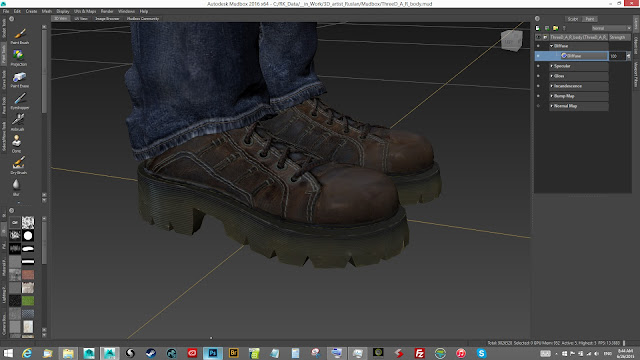Screen dimensions: 640x360
Task: Select the Clone tool
Action: (17, 144)
